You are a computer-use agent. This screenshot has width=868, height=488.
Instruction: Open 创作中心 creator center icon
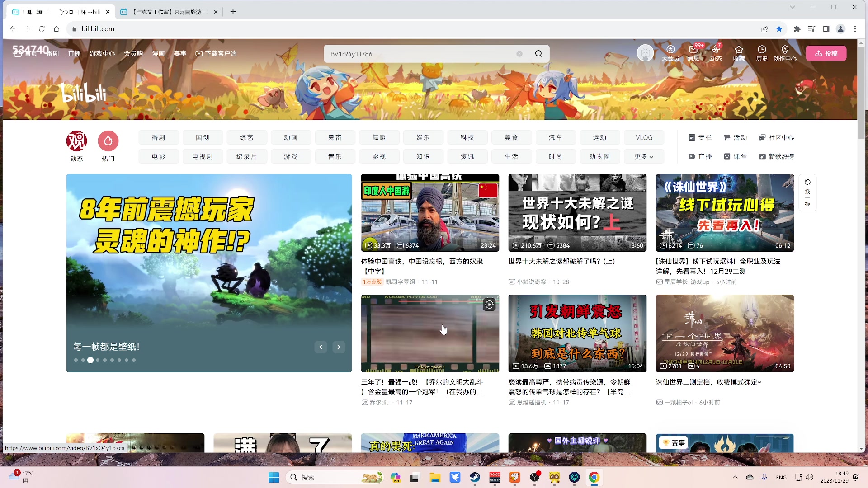[x=785, y=53]
